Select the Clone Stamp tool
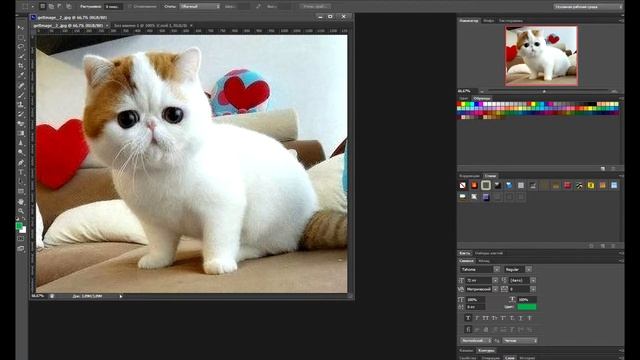 tap(21, 104)
